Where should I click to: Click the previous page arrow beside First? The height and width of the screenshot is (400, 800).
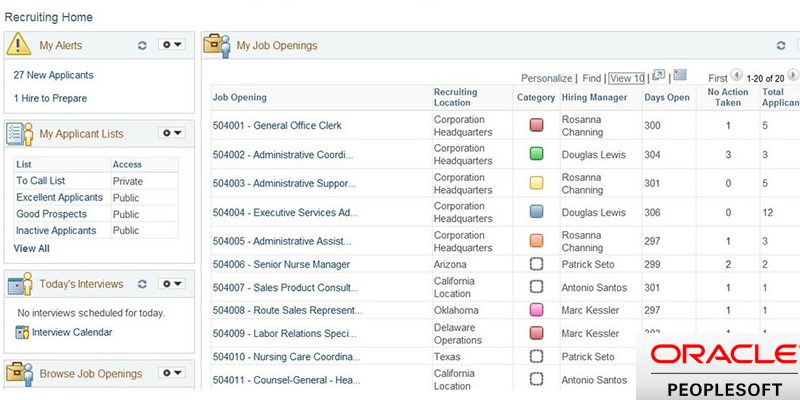pyautogui.click(x=736, y=76)
